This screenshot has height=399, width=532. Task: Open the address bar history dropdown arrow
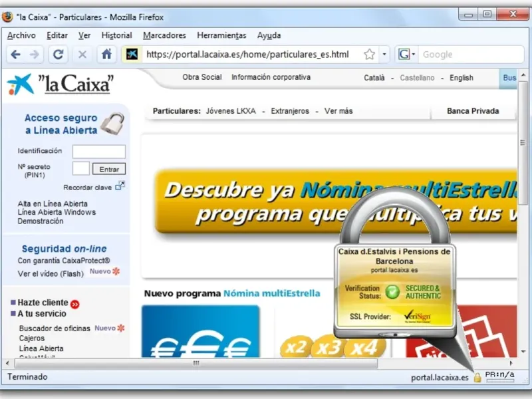[x=384, y=55]
